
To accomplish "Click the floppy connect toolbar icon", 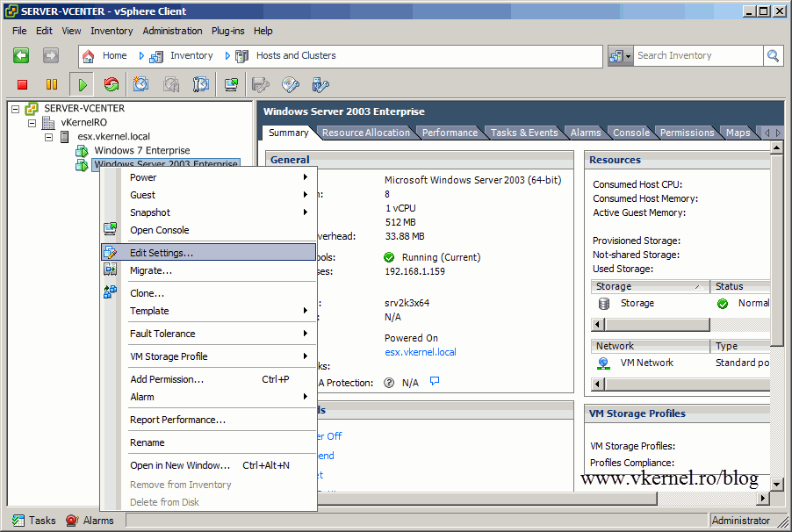I will click(261, 84).
